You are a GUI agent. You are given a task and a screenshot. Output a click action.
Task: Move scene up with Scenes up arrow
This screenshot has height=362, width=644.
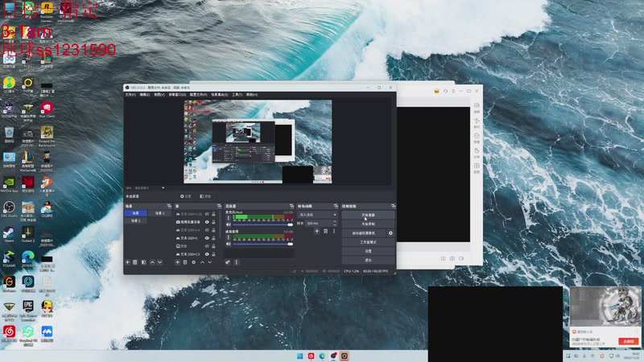[x=152, y=262]
